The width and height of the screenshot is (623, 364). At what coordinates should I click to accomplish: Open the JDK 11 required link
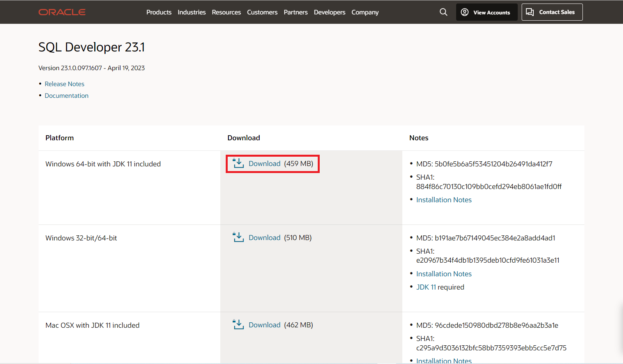tap(426, 287)
